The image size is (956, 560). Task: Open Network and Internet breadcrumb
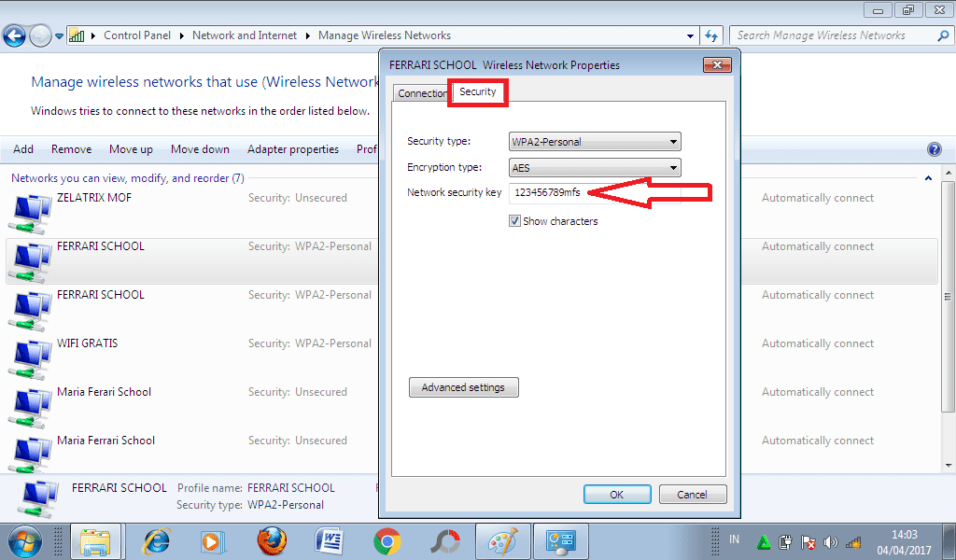point(245,35)
